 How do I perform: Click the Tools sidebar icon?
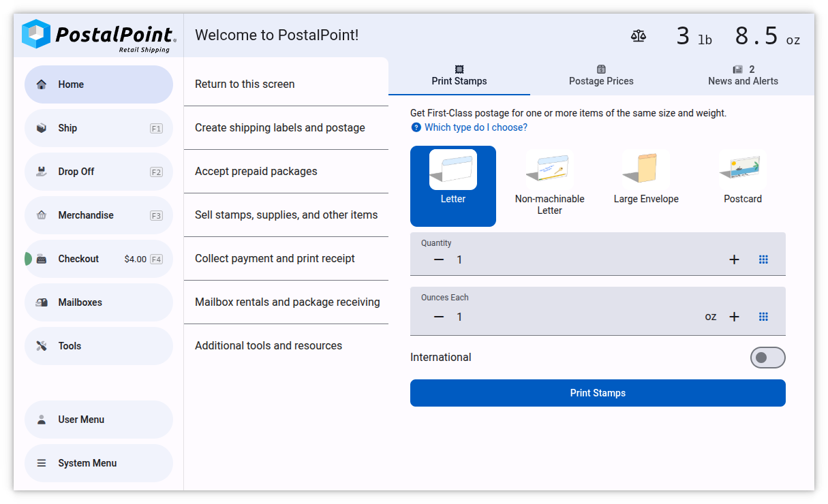click(x=98, y=345)
